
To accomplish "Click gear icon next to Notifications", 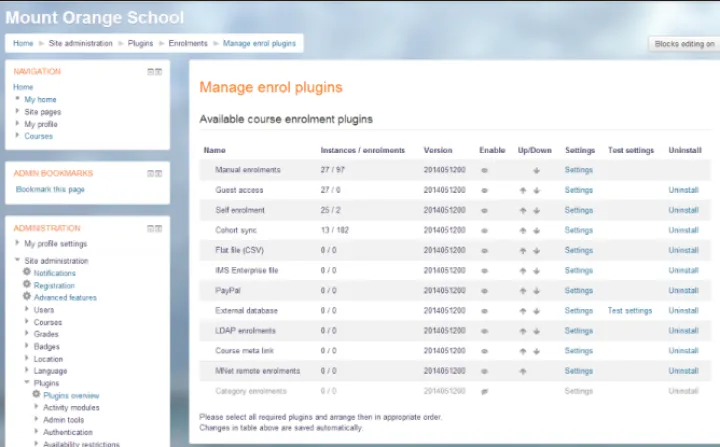I will (27, 272).
